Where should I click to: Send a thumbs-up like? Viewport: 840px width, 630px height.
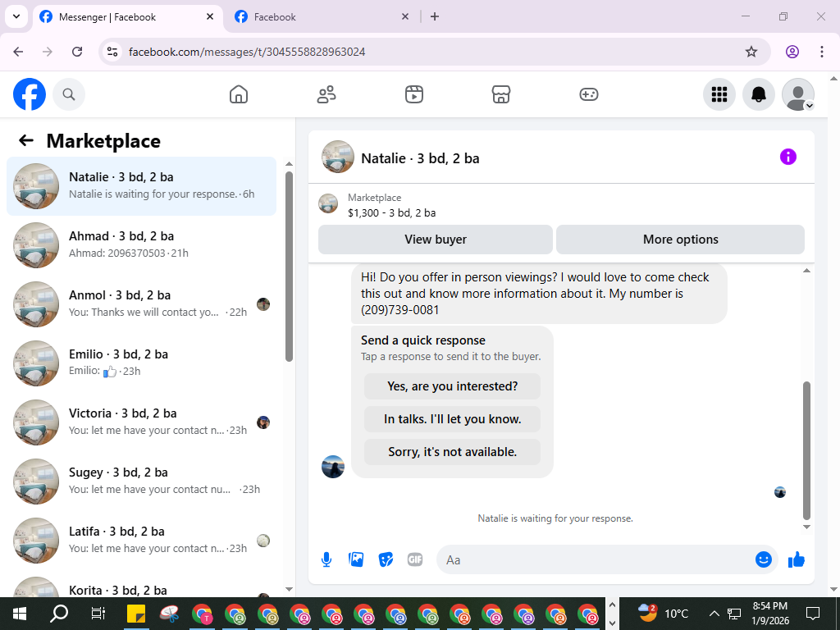coord(796,559)
